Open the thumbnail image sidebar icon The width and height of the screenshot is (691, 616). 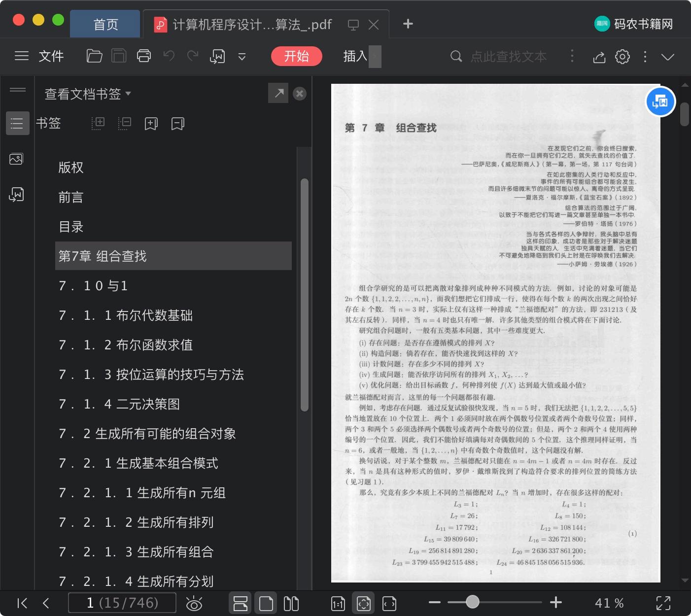click(16, 159)
